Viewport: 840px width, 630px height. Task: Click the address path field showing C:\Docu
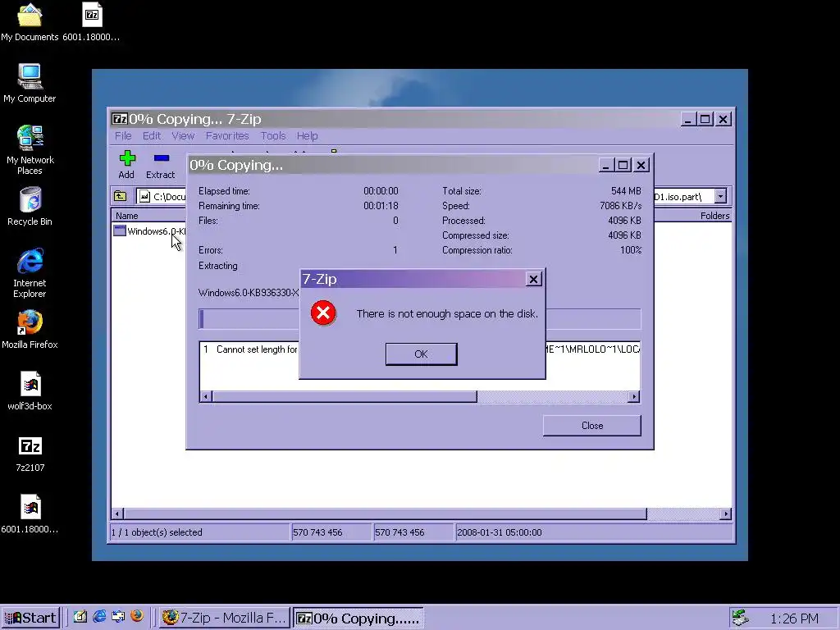[x=162, y=197]
